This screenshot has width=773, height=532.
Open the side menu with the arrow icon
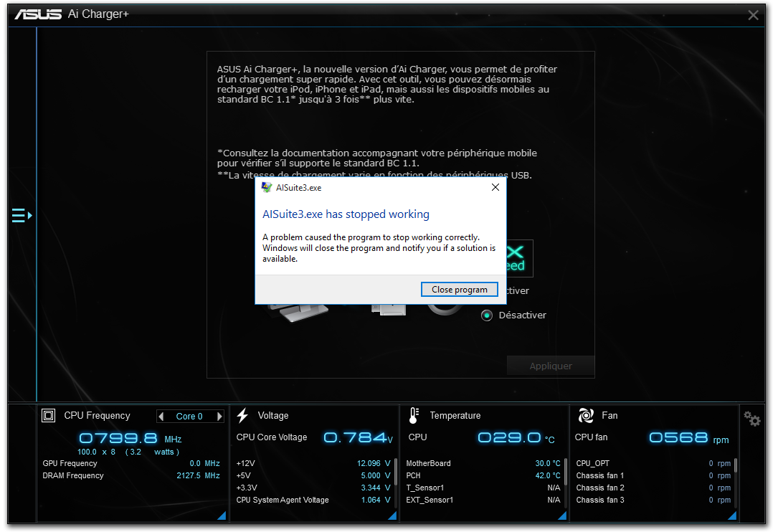tap(22, 216)
